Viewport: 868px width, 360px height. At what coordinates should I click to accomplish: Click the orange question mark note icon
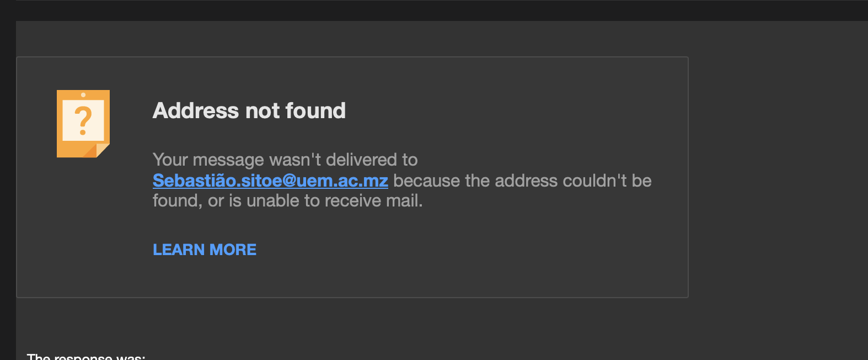point(83,124)
